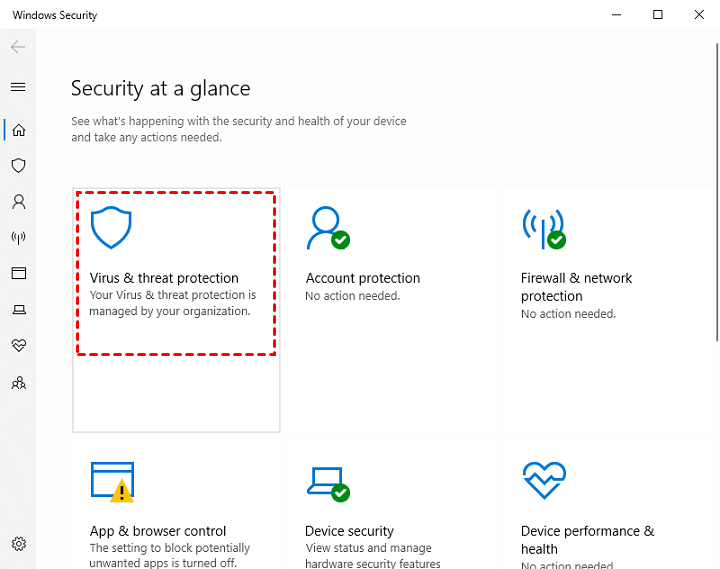Click the Family options sidebar icon
Viewport: 720px width, 569px height.
pos(18,382)
